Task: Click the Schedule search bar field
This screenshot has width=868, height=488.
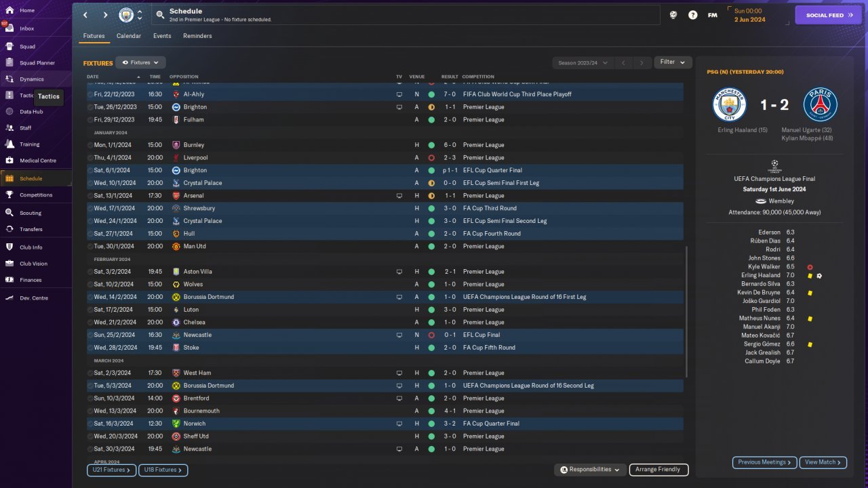Action: [406, 15]
